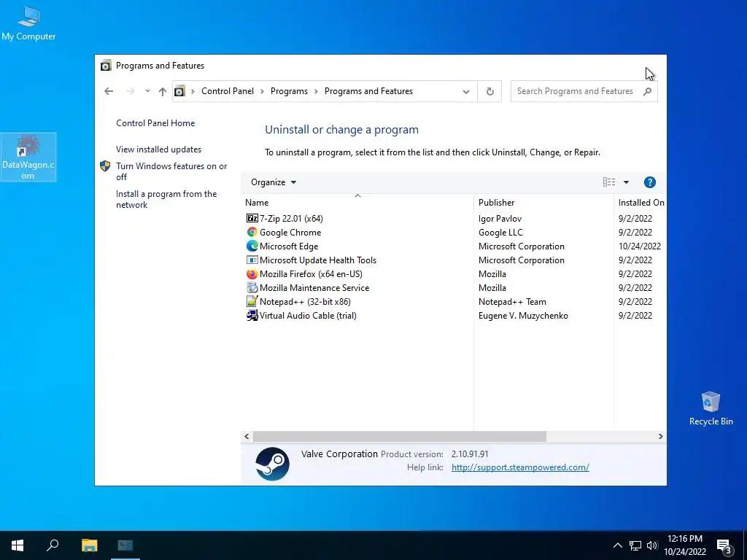Click the Control Panel icon in address bar
Screen dimensions: 747x560
tap(179, 91)
